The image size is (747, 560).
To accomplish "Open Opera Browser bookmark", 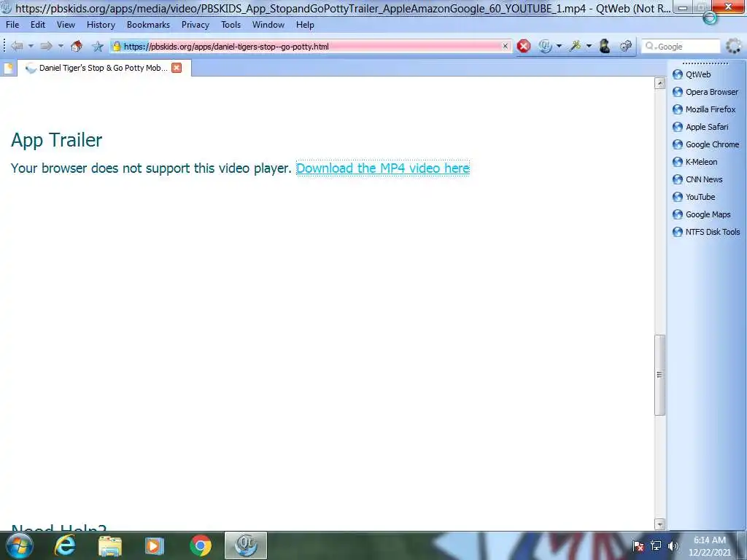I will (705, 92).
